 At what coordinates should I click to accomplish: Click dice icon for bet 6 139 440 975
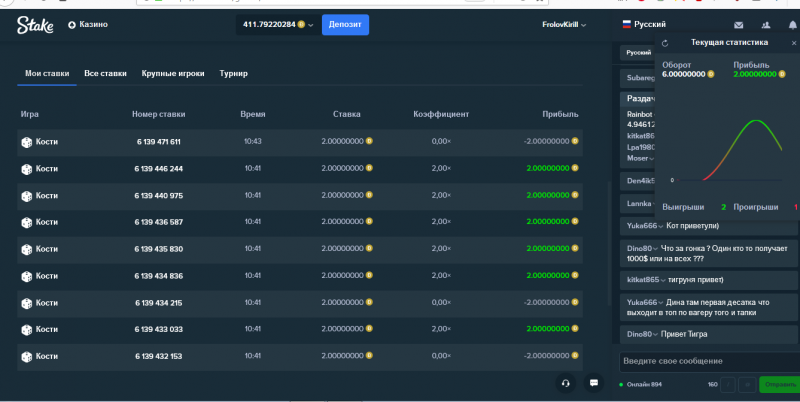(27, 196)
